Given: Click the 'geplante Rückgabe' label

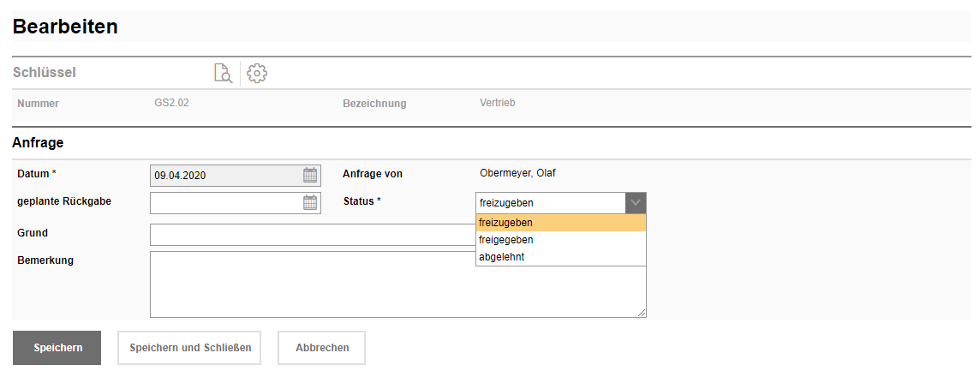Looking at the screenshot, I should point(64,201).
